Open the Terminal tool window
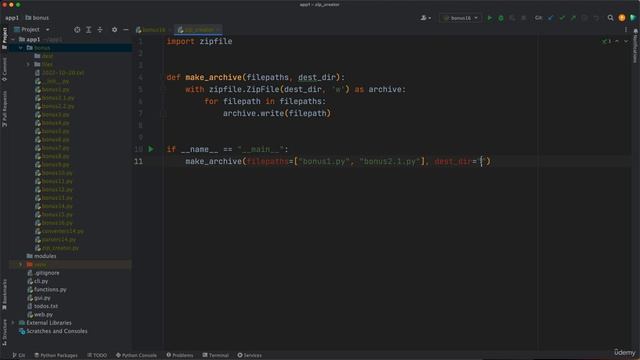640x360 pixels. [x=216, y=356]
